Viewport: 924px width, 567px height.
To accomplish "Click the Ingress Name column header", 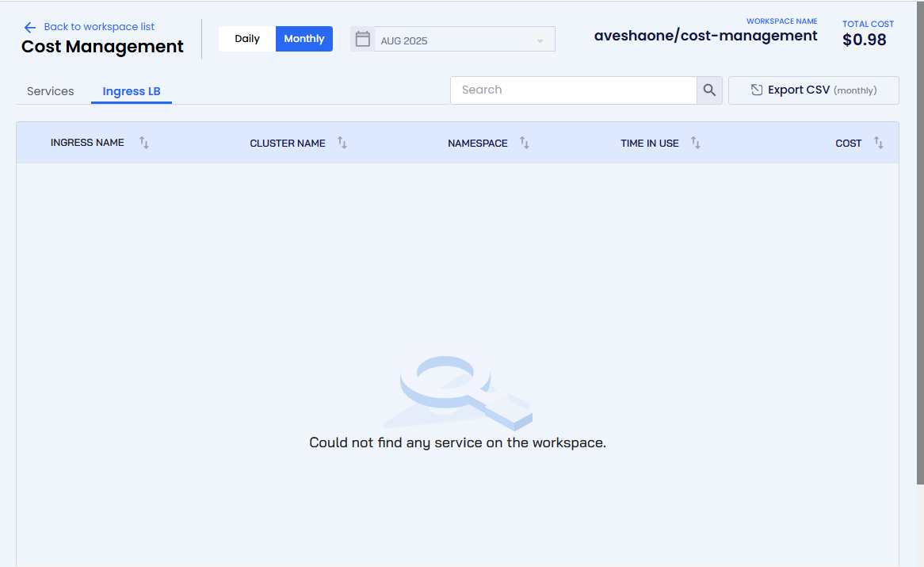I will (87, 143).
